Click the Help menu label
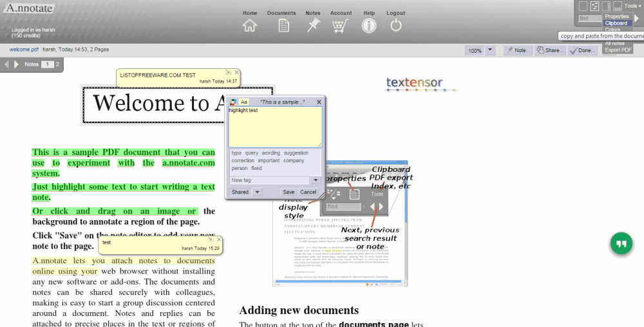 point(369,13)
